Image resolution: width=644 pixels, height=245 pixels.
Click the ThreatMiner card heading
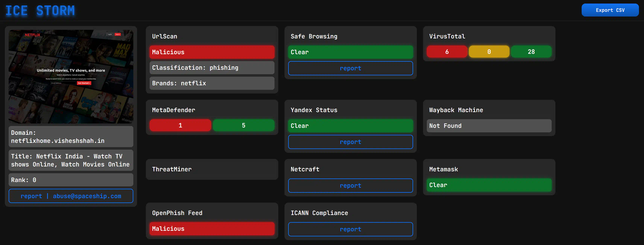172,169
